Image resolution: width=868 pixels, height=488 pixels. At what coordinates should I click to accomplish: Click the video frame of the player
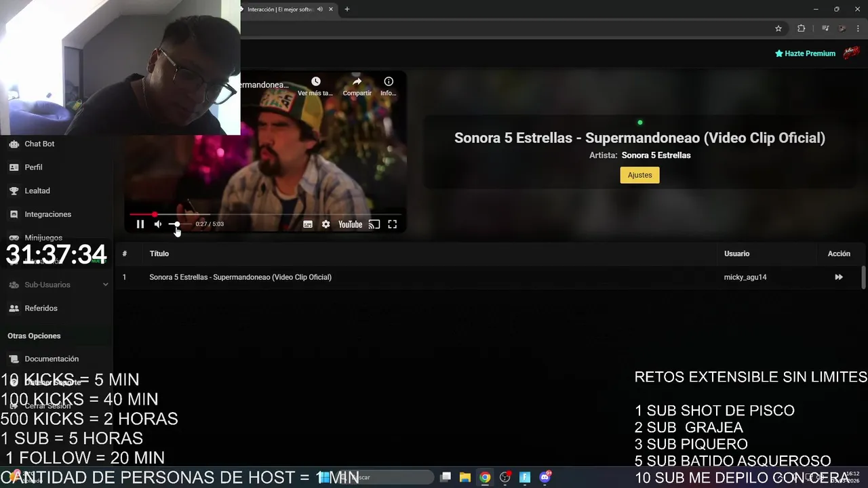(265, 152)
